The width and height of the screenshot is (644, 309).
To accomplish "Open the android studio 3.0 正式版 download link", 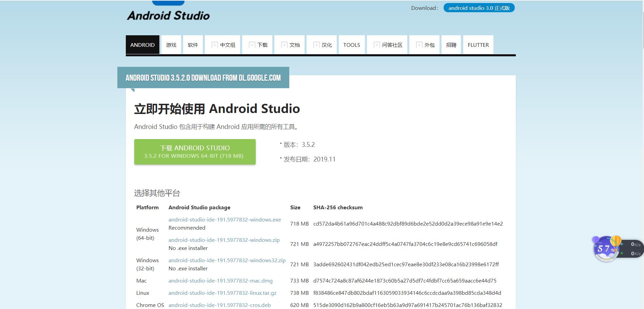I will click(479, 8).
